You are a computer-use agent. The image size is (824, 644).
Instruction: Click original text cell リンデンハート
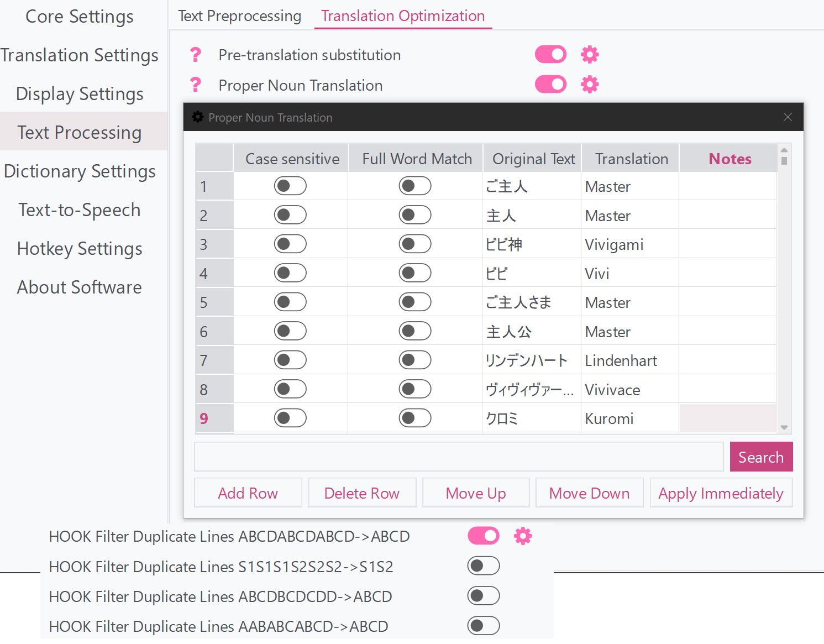pos(532,360)
